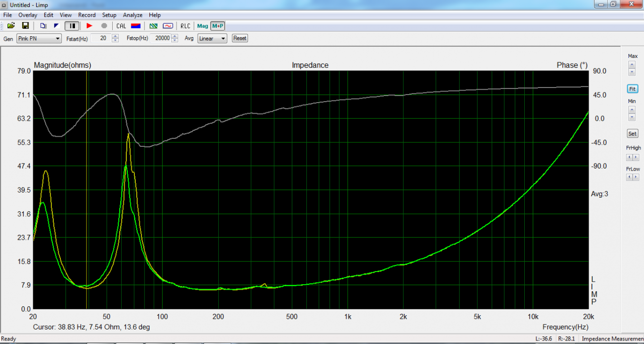
Task: Click the FrLow left arrow
Action: point(629,177)
